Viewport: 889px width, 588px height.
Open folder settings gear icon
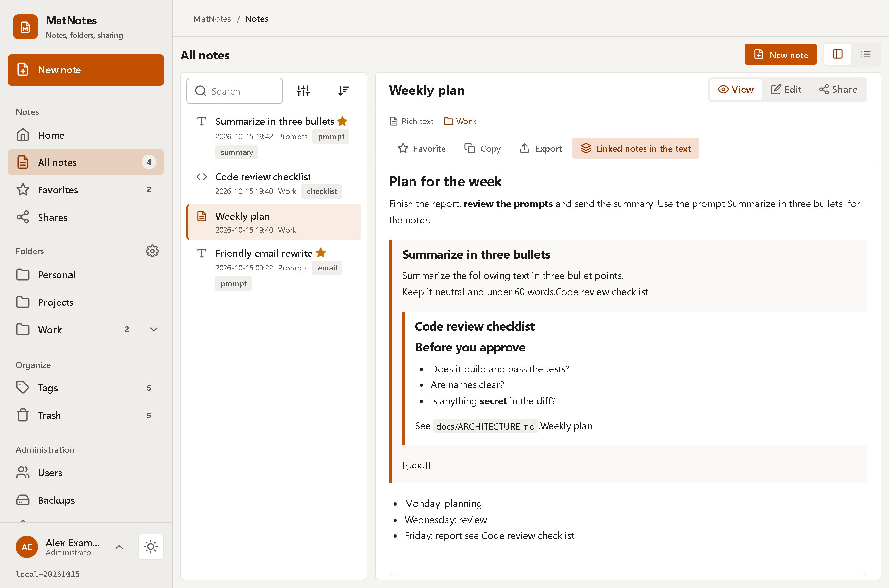click(x=152, y=251)
